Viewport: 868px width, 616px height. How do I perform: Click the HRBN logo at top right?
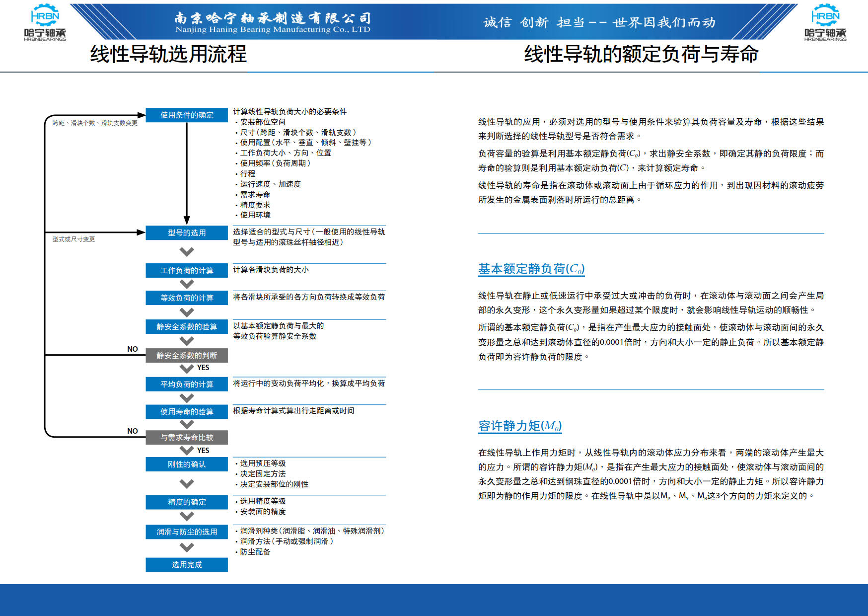click(x=825, y=22)
